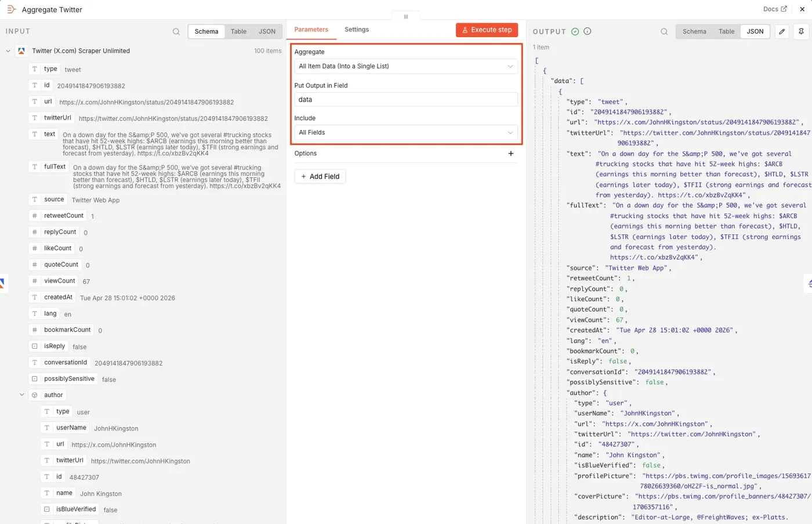Collapse the author object tree
Viewport: 812px width, 524px height.
[x=22, y=395]
